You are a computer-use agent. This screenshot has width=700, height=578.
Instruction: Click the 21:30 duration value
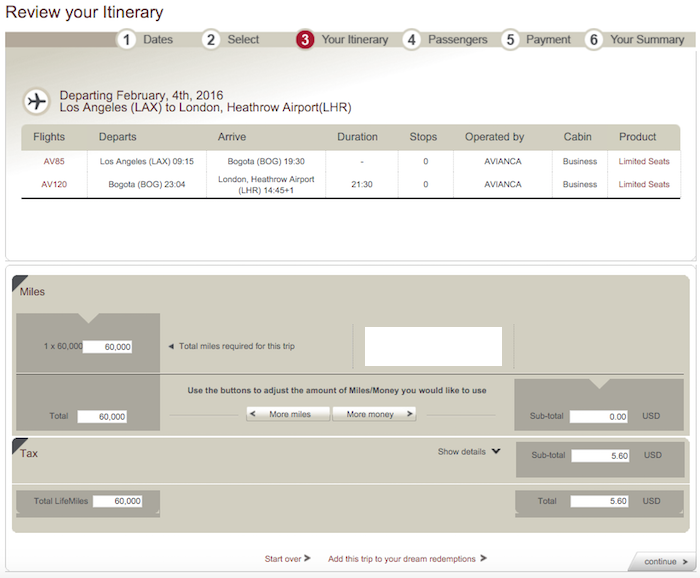coord(362,184)
